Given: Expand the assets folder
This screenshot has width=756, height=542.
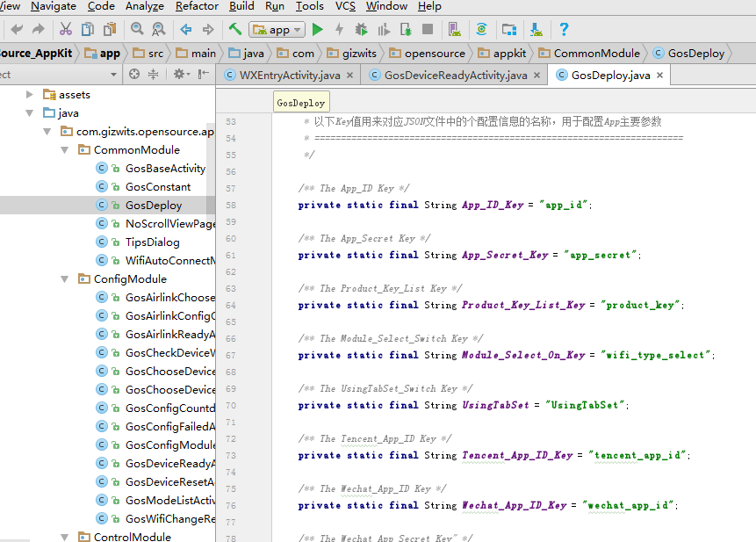Looking at the screenshot, I should point(30,95).
